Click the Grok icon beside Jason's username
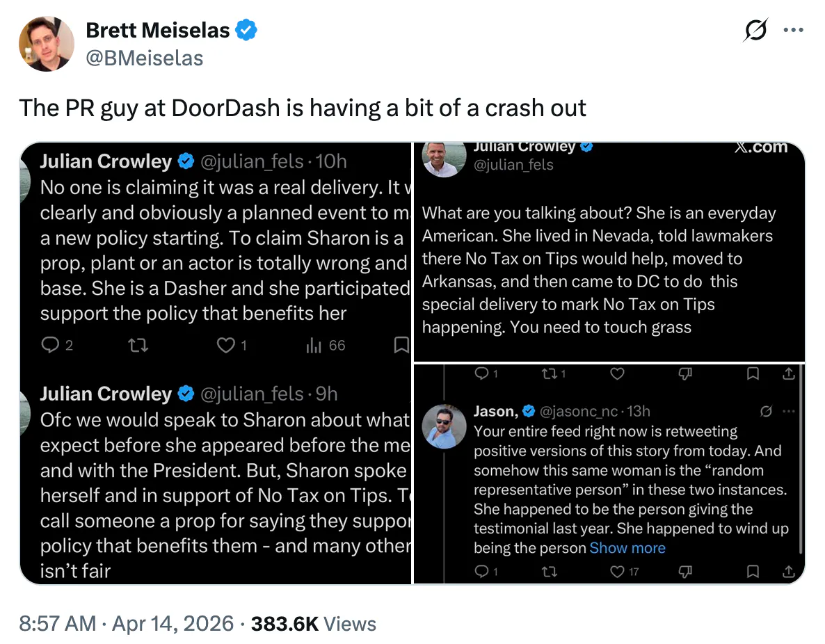Screen dimensions: 825x644 coord(766,412)
